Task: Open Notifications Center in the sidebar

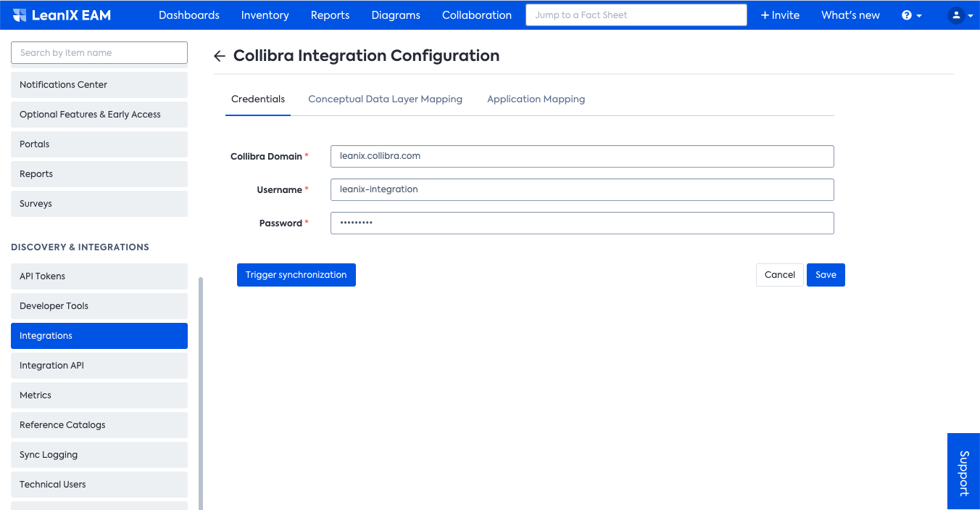Action: [x=99, y=85]
